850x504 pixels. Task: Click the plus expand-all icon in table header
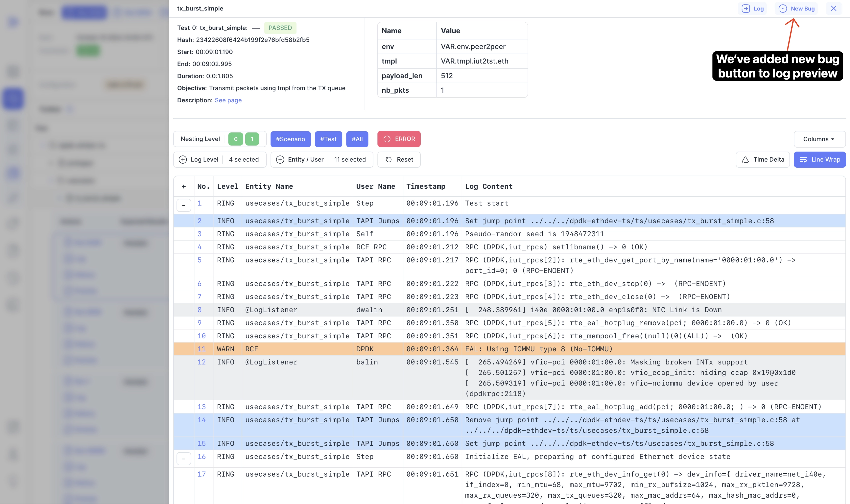(x=184, y=186)
